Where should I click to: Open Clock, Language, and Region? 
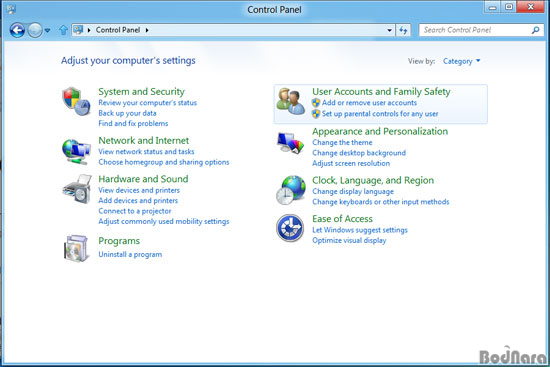373,180
